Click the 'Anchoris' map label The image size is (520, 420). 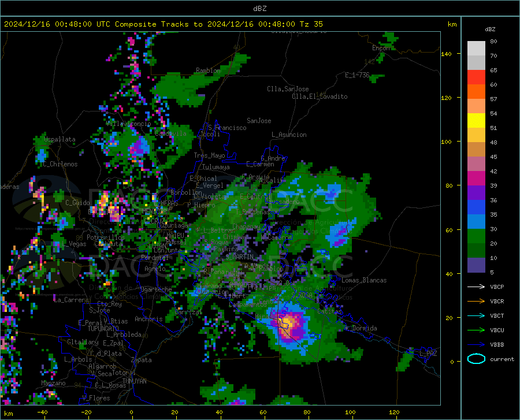(148, 319)
